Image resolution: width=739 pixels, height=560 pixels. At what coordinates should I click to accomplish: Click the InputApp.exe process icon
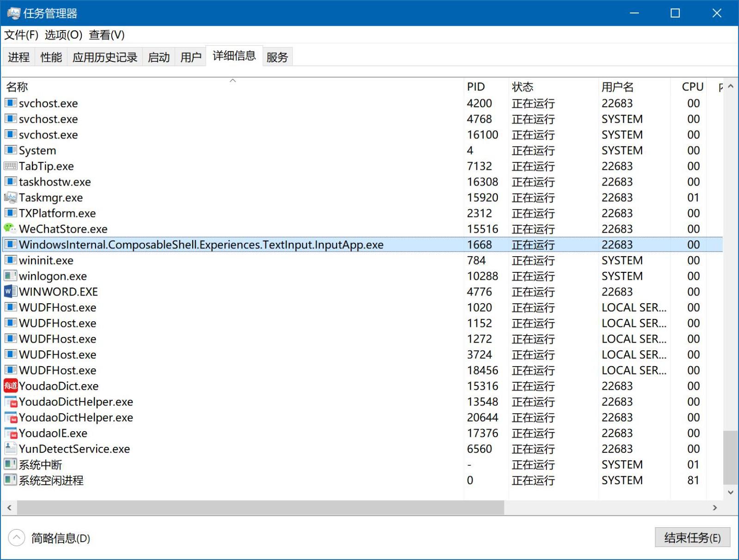[10, 244]
